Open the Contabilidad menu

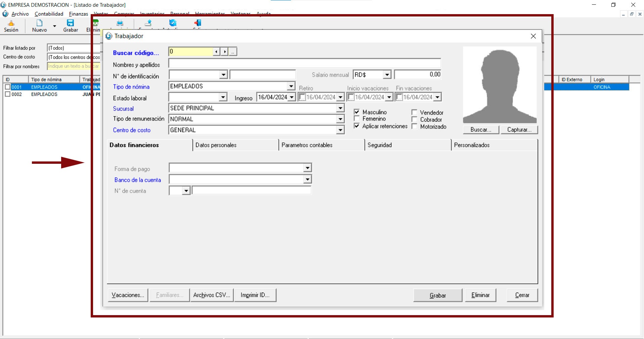49,14
